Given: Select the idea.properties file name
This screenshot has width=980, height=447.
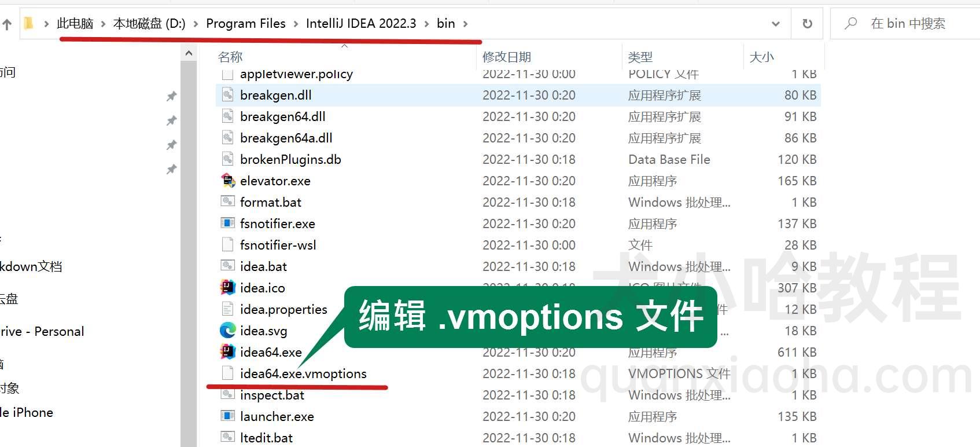Looking at the screenshot, I should [283, 309].
